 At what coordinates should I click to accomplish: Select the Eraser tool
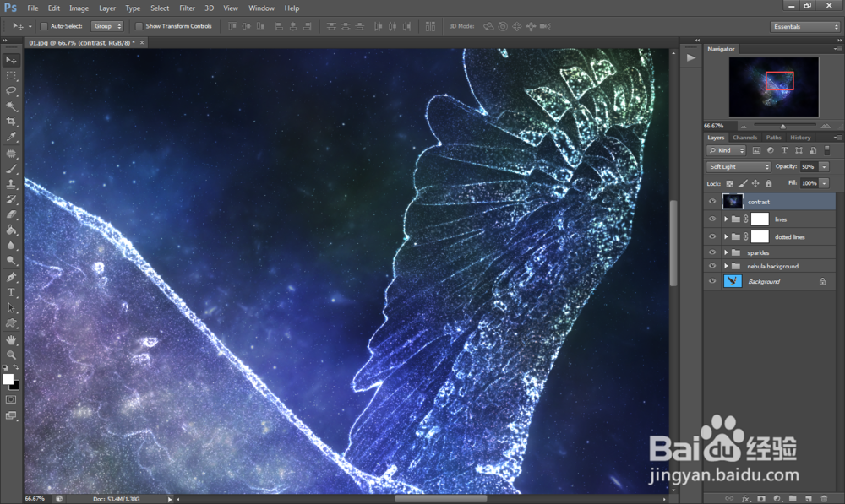11,214
